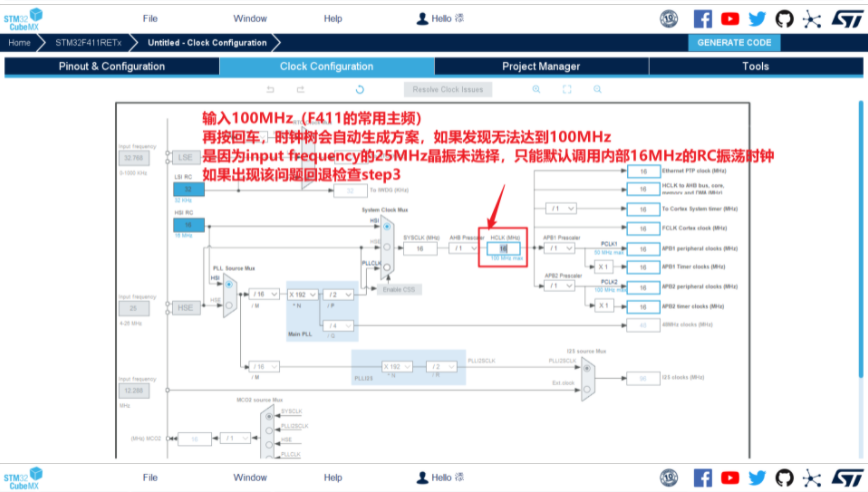This screenshot has height=492, width=868.
Task: Open Main PLL X 192 multiplier dropdown
Action: pyautogui.click(x=302, y=294)
